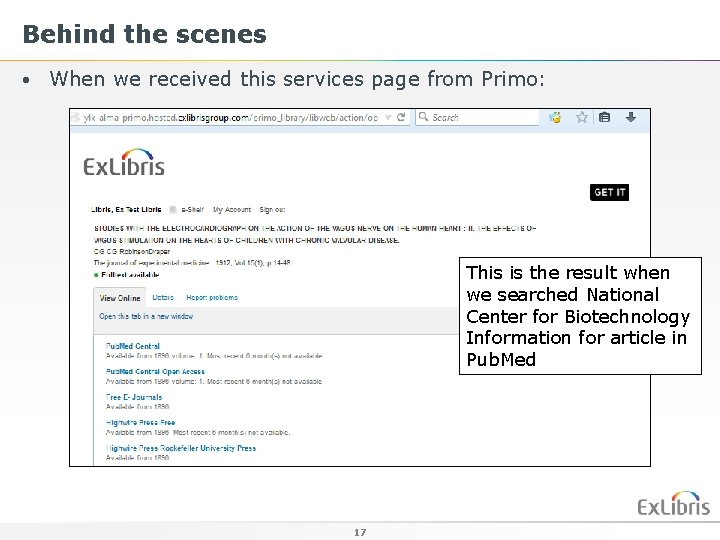Screen dimensions: 720x540
Task: Open My Account link
Action: point(232,209)
